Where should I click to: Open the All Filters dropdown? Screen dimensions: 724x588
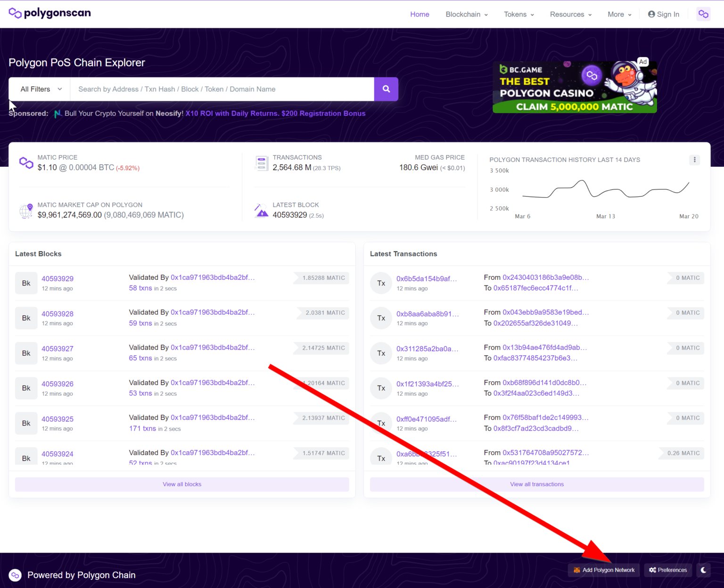pyautogui.click(x=41, y=89)
